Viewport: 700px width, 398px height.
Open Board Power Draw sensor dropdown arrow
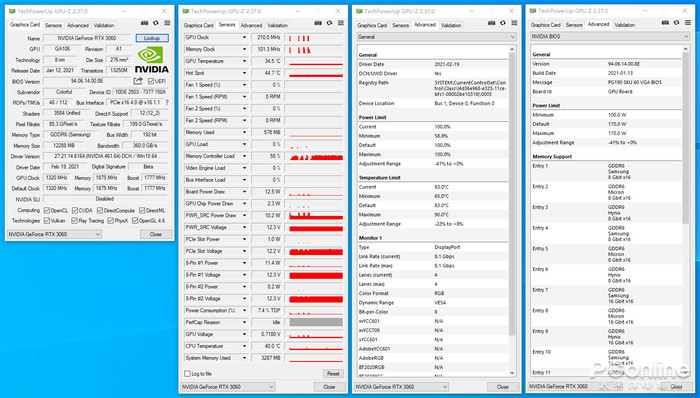tap(244, 192)
